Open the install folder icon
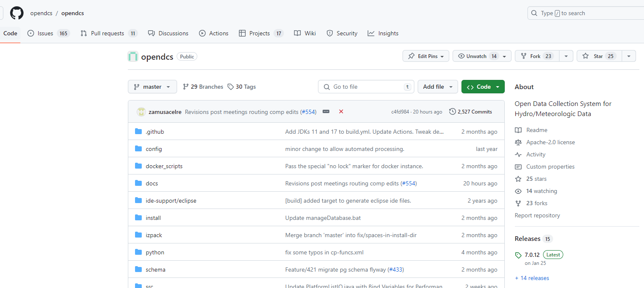The height and width of the screenshot is (288, 644). 138,218
